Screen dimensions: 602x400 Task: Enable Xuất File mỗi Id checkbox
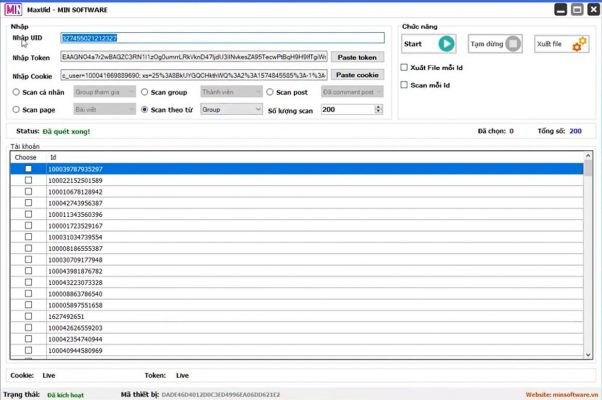tap(405, 67)
